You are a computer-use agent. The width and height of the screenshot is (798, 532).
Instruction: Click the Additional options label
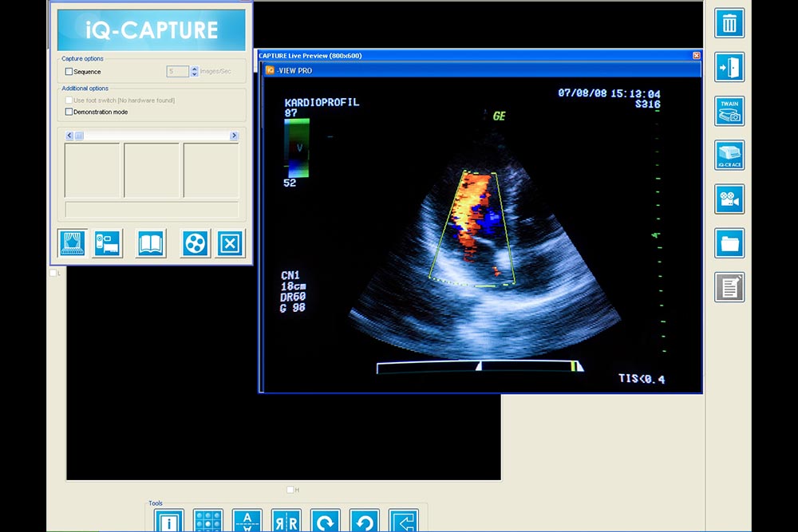[x=85, y=88]
